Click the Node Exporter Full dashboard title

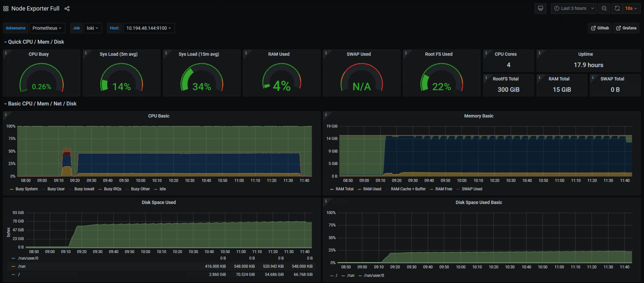click(35, 8)
